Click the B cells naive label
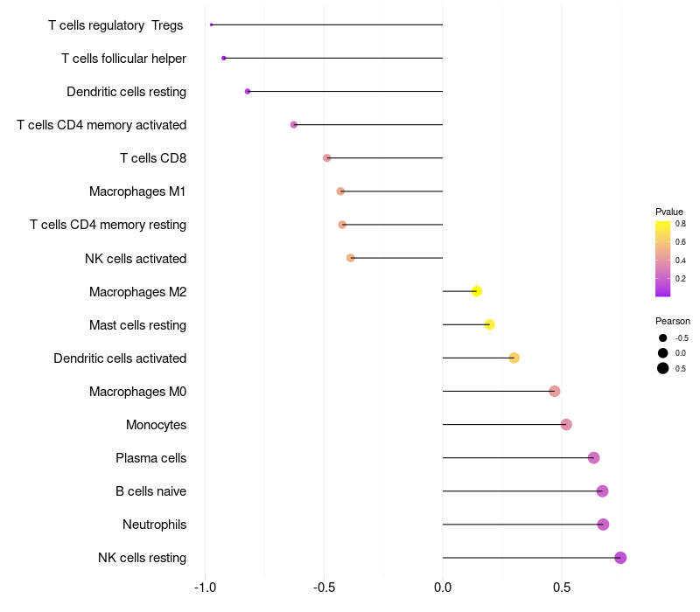 [150, 491]
